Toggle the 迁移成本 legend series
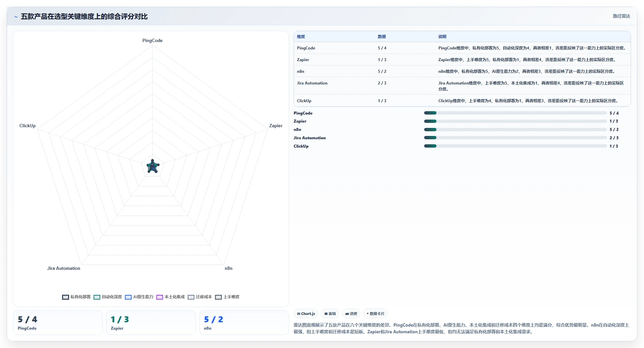The height and width of the screenshot is (348, 644). (200, 297)
